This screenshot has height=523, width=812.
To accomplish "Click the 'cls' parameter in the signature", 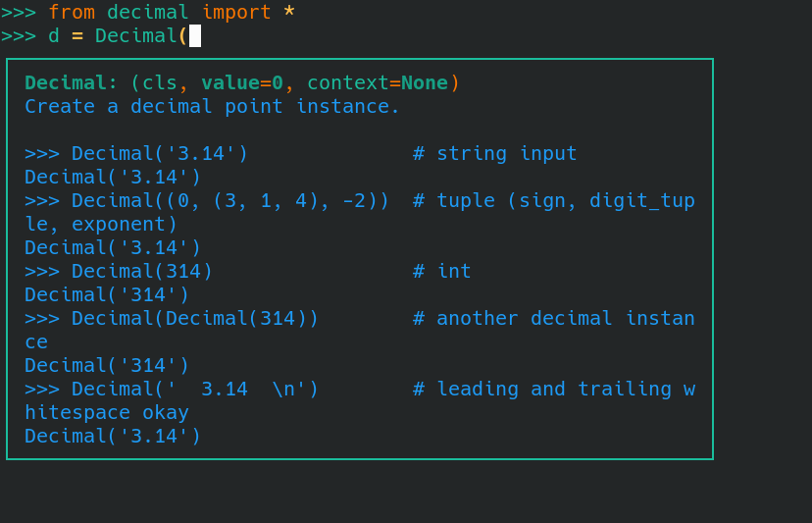I will pyautogui.click(x=160, y=83).
